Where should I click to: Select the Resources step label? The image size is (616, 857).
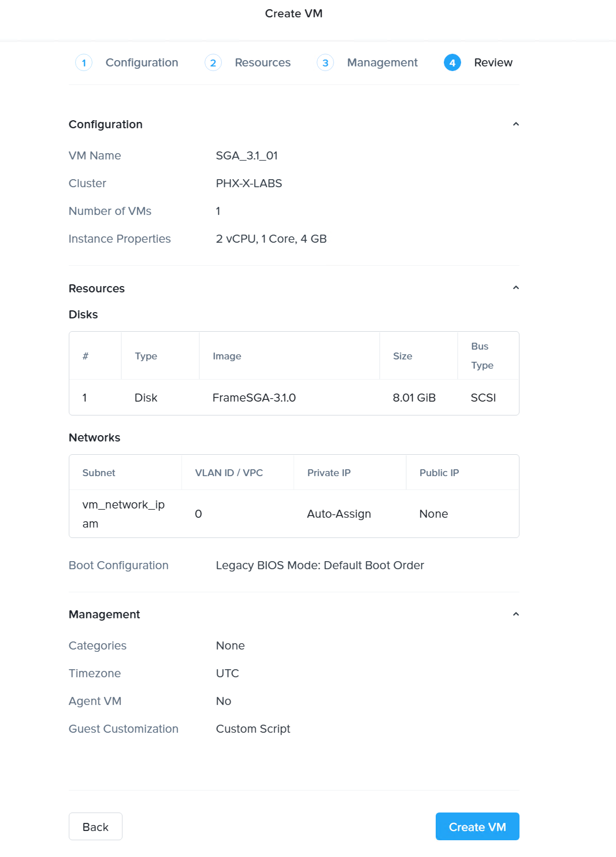coord(262,62)
